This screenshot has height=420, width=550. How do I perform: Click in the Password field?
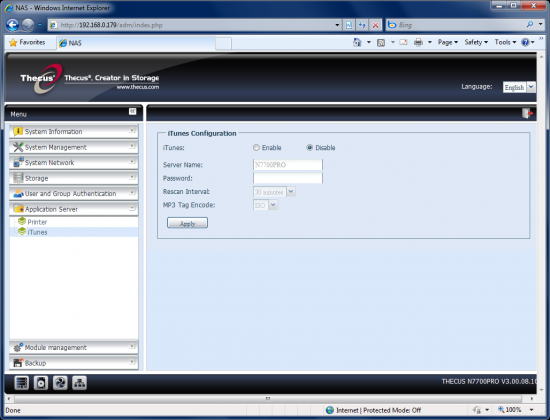tap(288, 178)
